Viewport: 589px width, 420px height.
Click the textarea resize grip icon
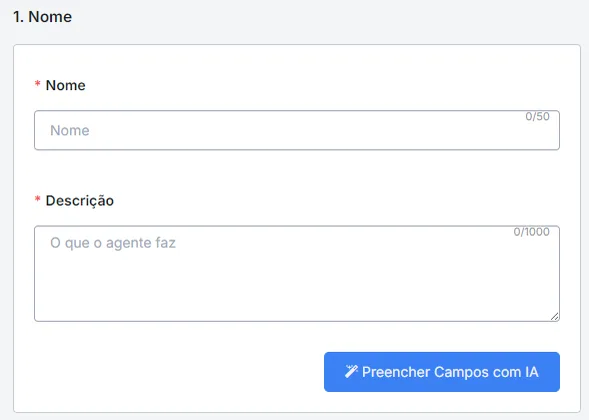tap(554, 316)
